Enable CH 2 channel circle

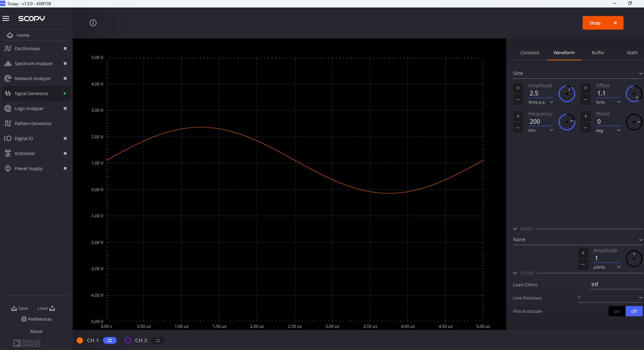tap(128, 340)
